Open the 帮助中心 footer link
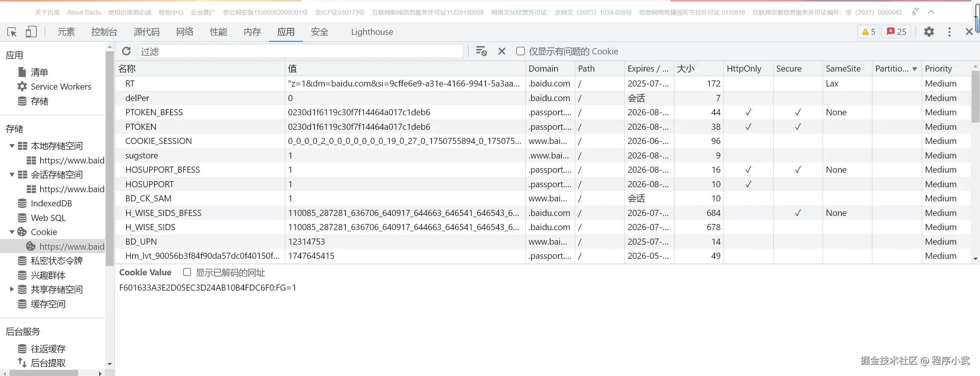 coord(171,12)
